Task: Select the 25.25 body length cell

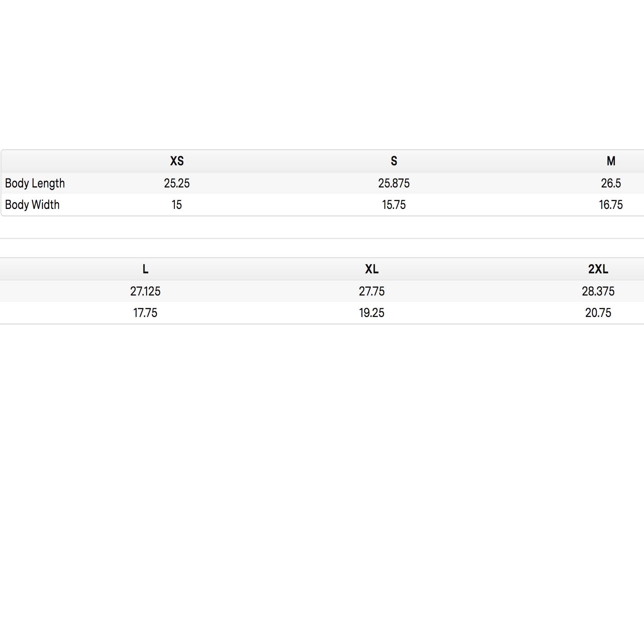Action: tap(177, 183)
